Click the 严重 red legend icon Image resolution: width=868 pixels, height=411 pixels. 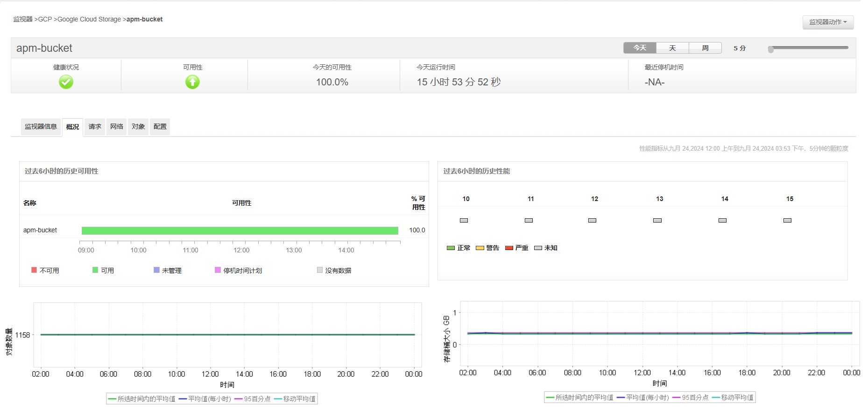tap(509, 248)
